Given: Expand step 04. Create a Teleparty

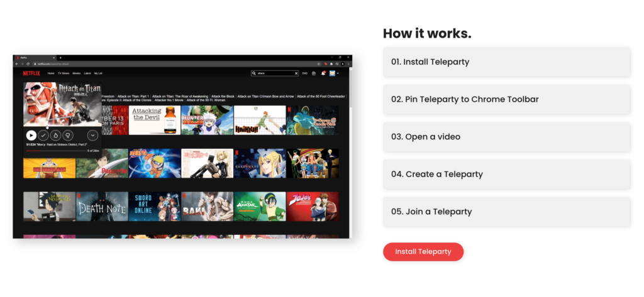Looking at the screenshot, I should tap(506, 175).
